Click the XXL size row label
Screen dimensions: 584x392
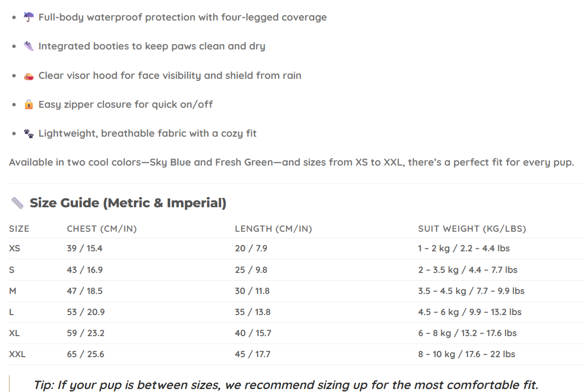tap(17, 354)
